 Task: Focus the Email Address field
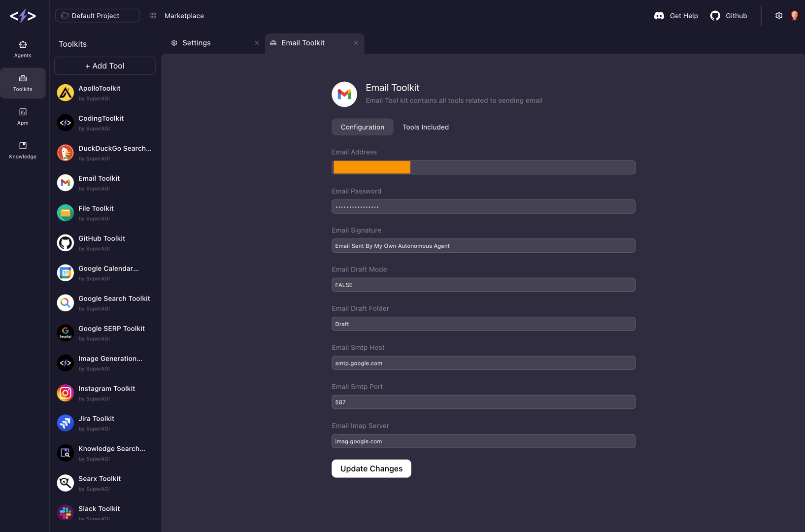pyautogui.click(x=483, y=167)
